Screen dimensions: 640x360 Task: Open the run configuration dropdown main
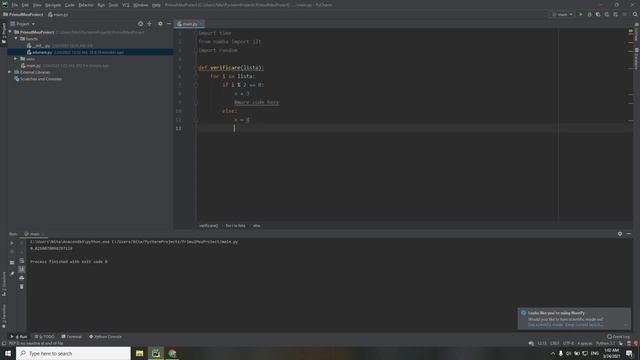pos(562,14)
